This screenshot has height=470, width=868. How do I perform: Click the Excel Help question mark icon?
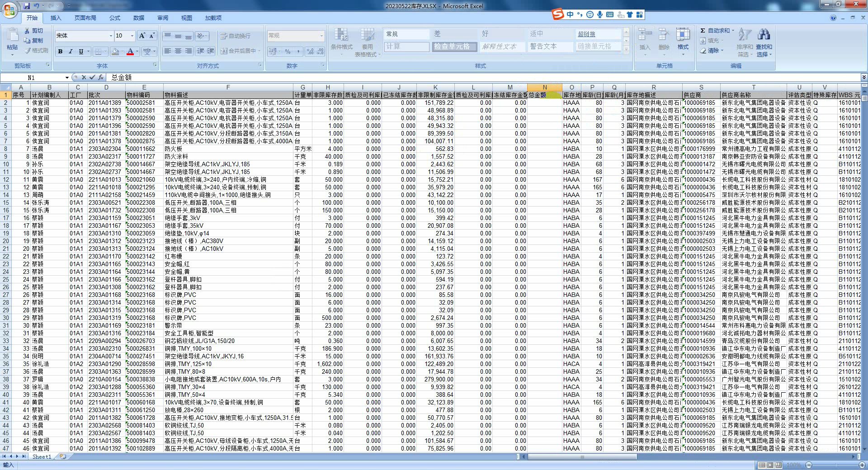pyautogui.click(x=833, y=18)
